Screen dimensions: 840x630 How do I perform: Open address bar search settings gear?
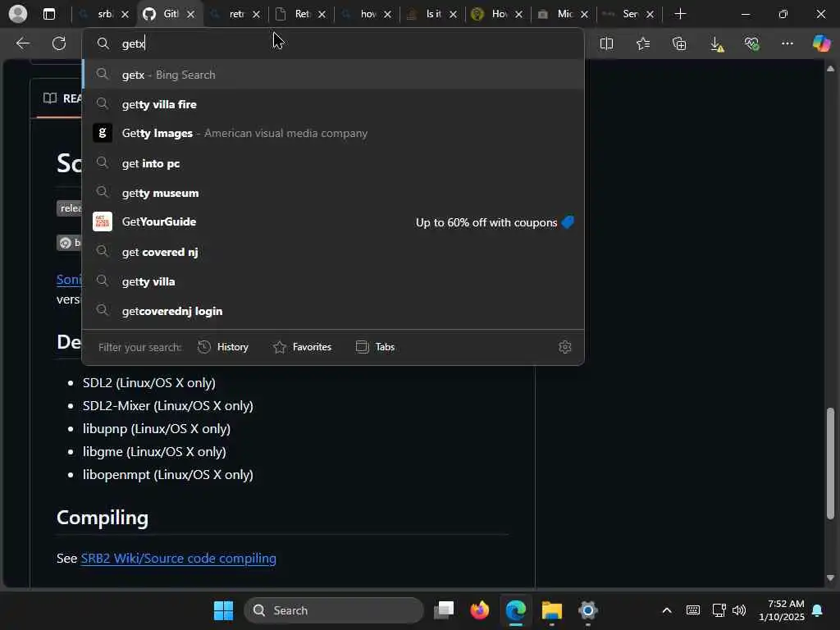click(564, 347)
